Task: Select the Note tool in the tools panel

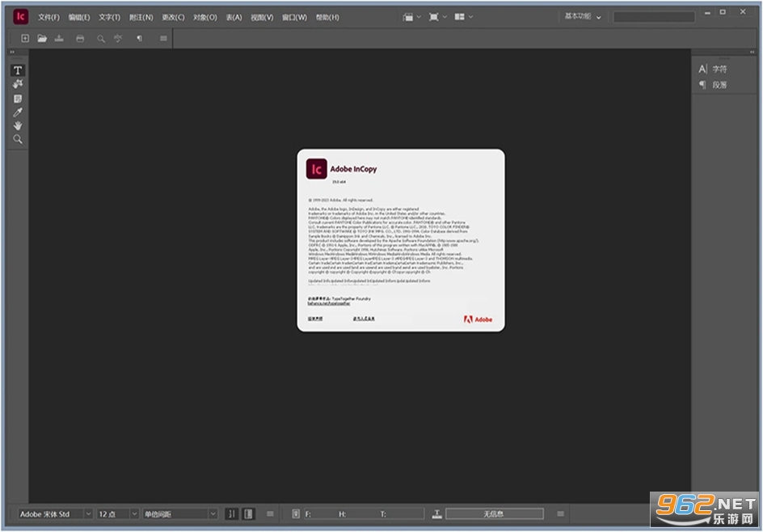Action: coord(18,99)
